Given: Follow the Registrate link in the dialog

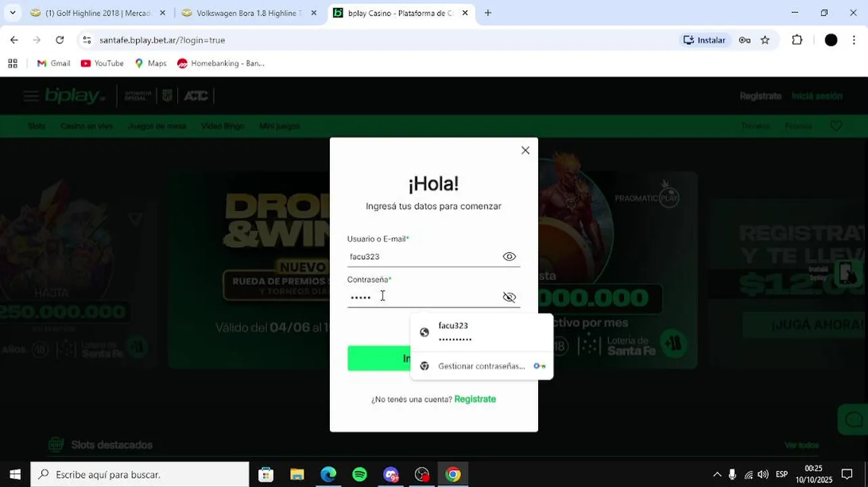Looking at the screenshot, I should tap(475, 399).
